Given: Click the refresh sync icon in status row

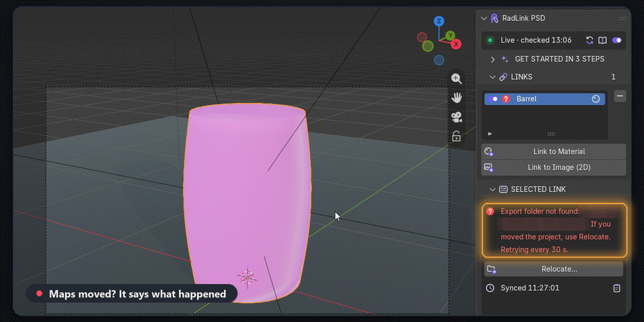Looking at the screenshot, I should pyautogui.click(x=589, y=40).
